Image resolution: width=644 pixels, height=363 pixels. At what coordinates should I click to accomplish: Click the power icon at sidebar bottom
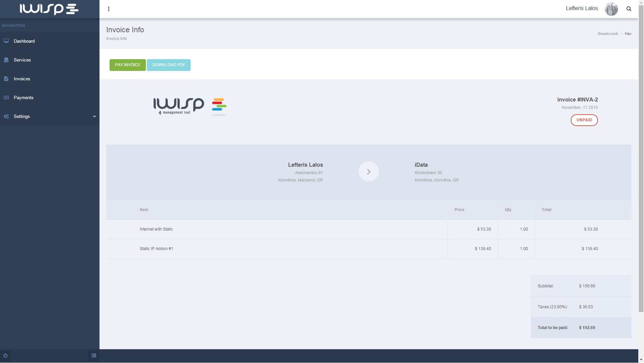coord(5,356)
